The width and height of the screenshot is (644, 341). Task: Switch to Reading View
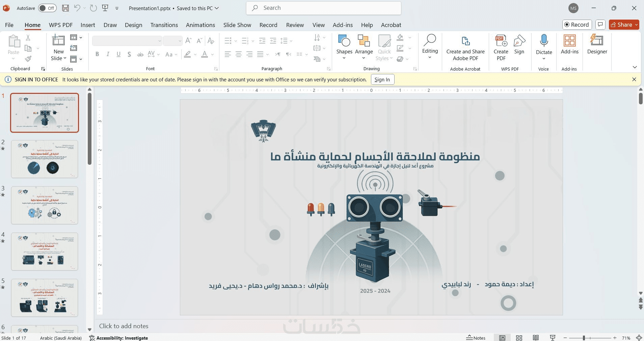tap(536, 338)
